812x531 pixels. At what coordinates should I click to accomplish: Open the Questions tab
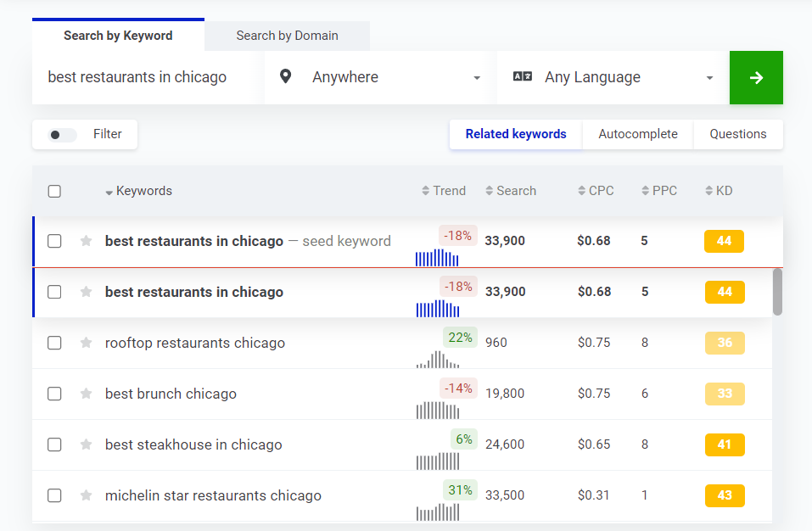738,134
